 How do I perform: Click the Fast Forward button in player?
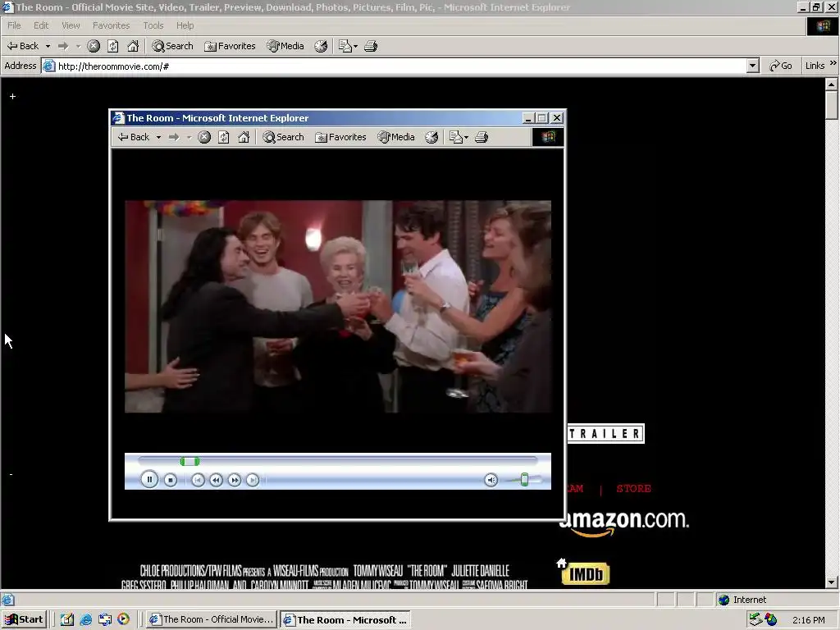[x=234, y=480]
